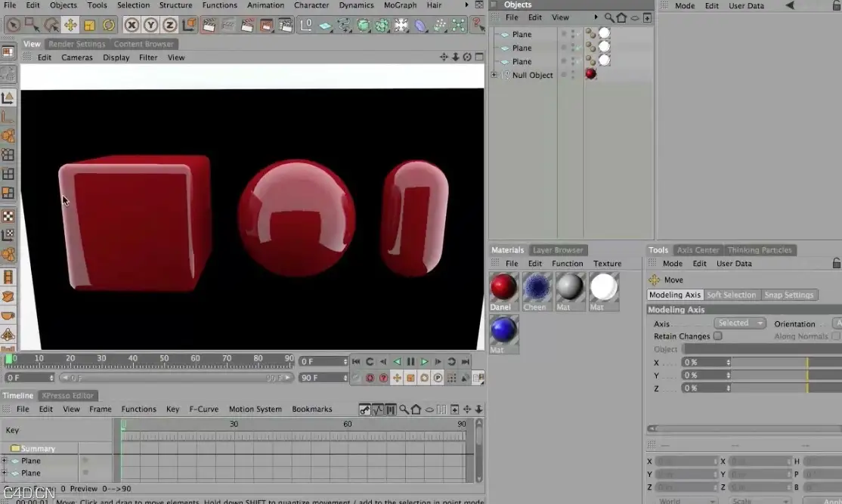Toggle position keyframe recording button
Viewport: 842px width, 504px height.
coord(397,378)
